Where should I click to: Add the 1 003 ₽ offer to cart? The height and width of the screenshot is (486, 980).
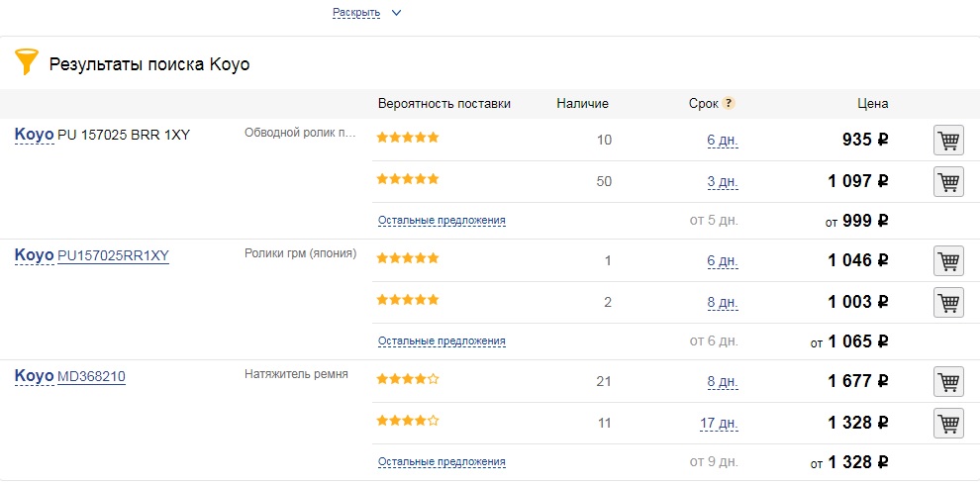(x=948, y=303)
